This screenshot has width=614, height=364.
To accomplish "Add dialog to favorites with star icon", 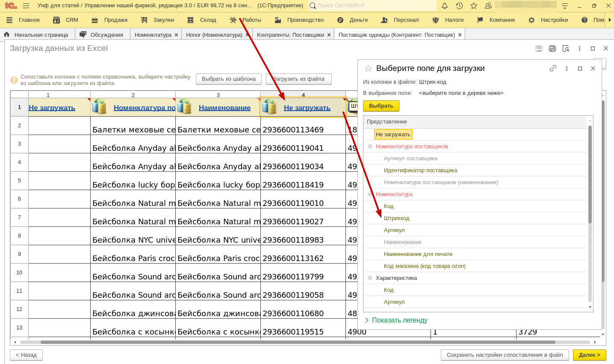I will click(368, 68).
